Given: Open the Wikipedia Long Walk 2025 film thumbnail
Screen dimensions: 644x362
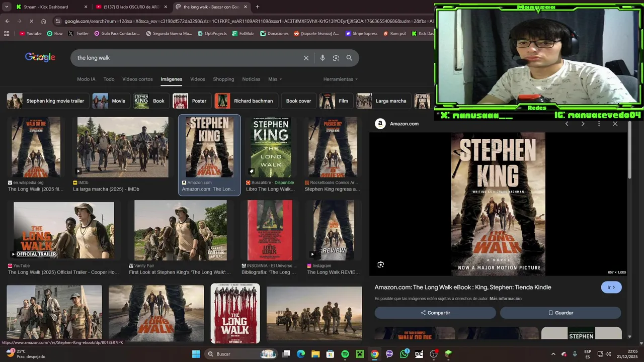Looking at the screenshot, I should pos(36,147).
